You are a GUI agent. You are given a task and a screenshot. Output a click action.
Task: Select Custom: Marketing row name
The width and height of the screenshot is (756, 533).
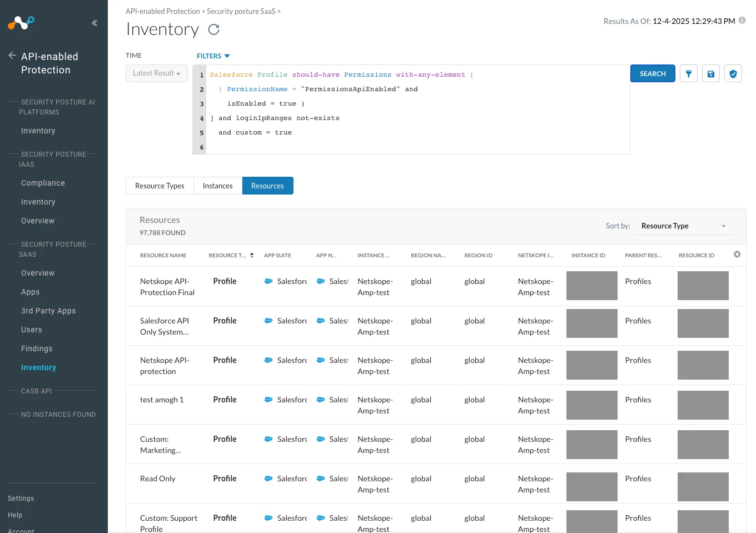coord(161,445)
